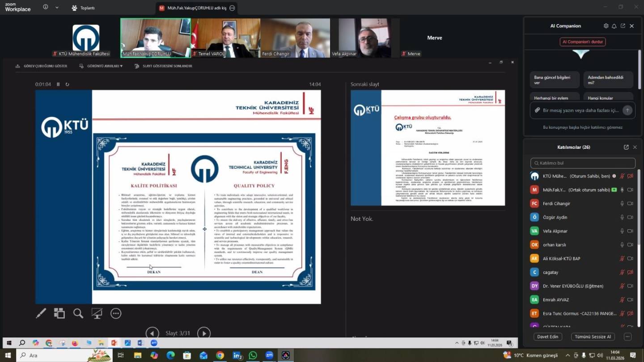Click the Katılımcı bul search field
Image resolution: width=644 pixels, height=362 pixels.
coord(583,163)
